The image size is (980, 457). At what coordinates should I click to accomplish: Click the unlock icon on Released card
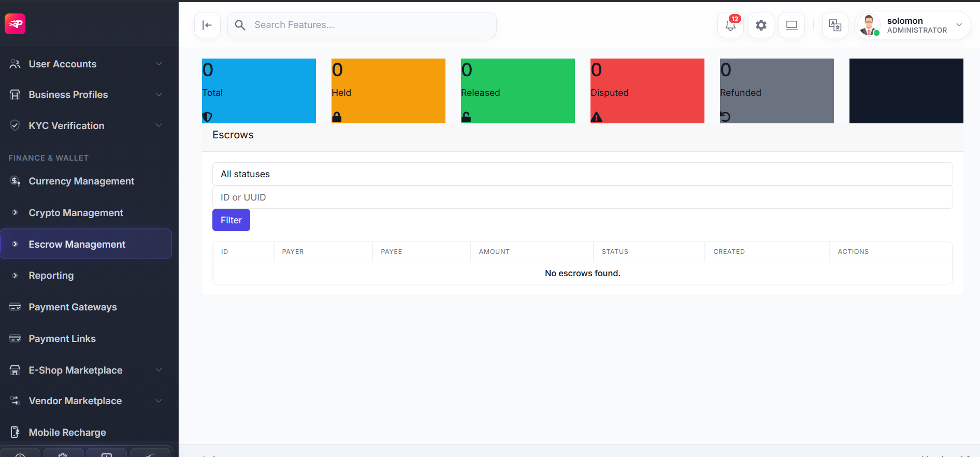point(466,117)
